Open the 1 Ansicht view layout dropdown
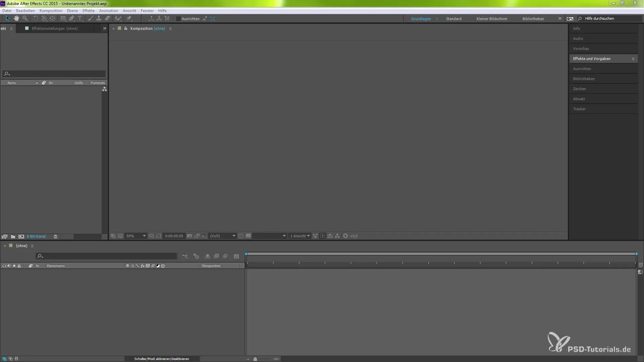Image resolution: width=644 pixels, height=362 pixels. [300, 236]
